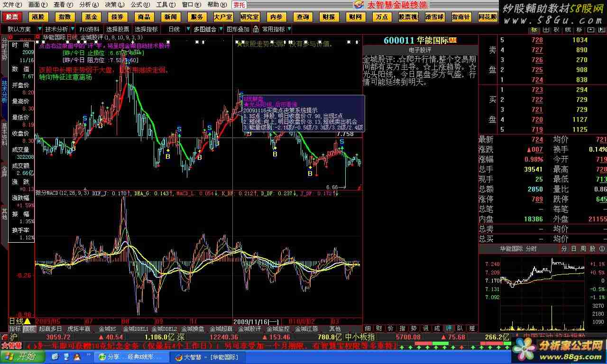
Task: Click the 标 icon above quote panel
Action: [534, 29]
